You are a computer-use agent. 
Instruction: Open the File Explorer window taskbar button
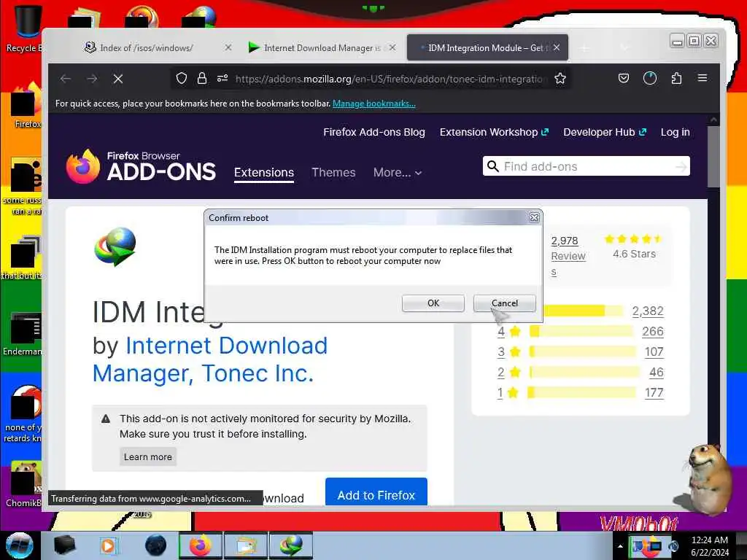point(246,545)
